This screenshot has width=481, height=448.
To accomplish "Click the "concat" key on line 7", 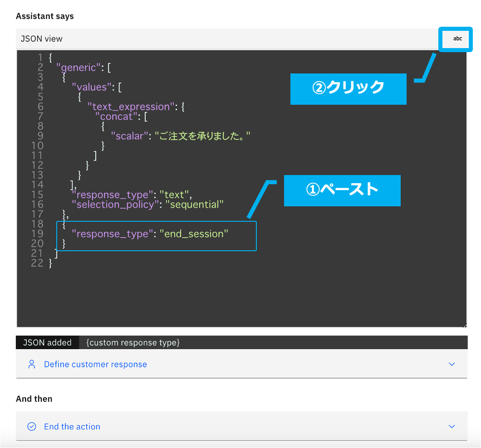I will pyautogui.click(x=116, y=117).
